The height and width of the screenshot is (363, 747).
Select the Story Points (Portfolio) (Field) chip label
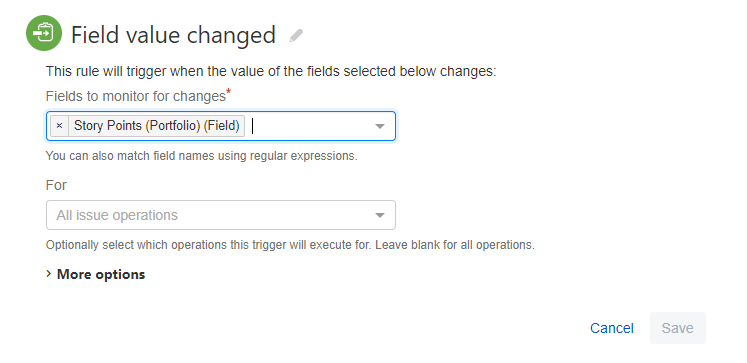pos(157,126)
